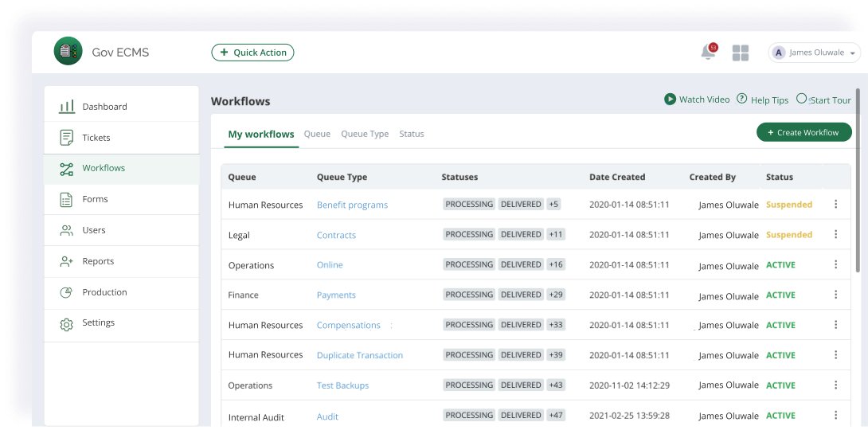The width and height of the screenshot is (868, 430).
Task: Open the Duplicate Transaction queue type link
Action: [x=360, y=355]
